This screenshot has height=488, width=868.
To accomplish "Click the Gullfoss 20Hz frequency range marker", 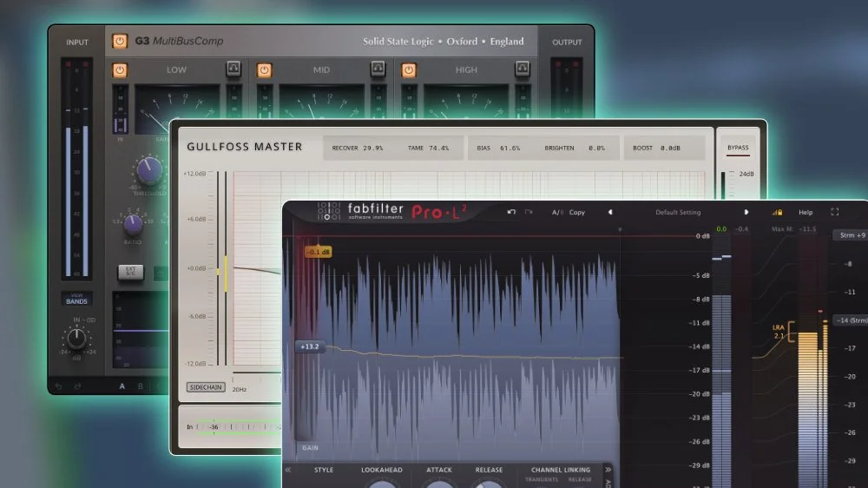I will 240,389.
